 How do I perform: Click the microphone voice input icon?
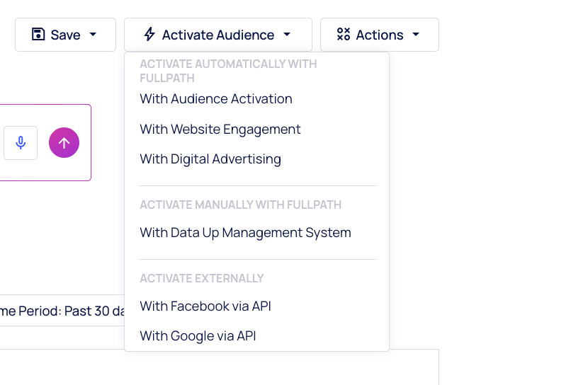[x=21, y=143]
